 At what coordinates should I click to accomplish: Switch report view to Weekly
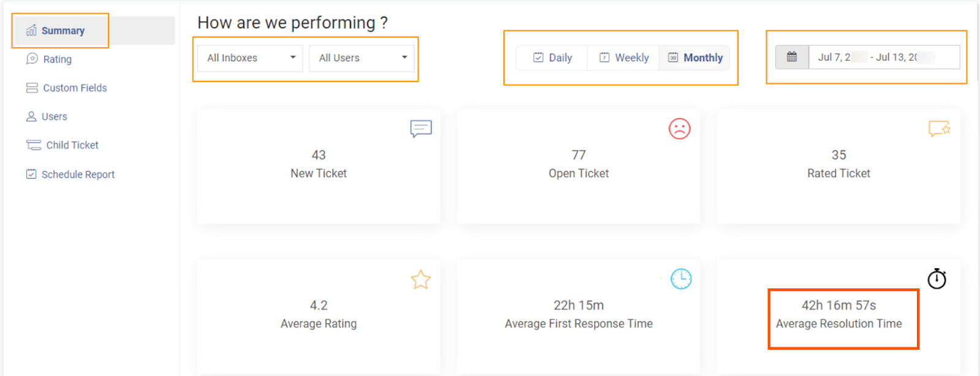pyautogui.click(x=624, y=58)
